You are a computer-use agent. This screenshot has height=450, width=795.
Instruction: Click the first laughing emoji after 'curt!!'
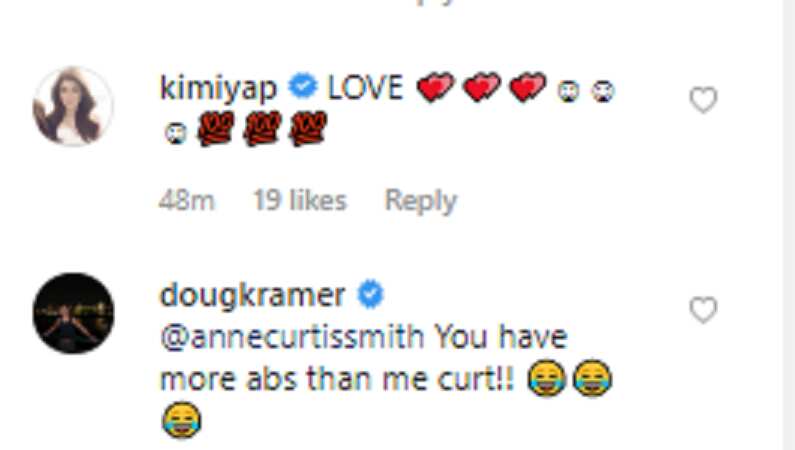(x=547, y=378)
